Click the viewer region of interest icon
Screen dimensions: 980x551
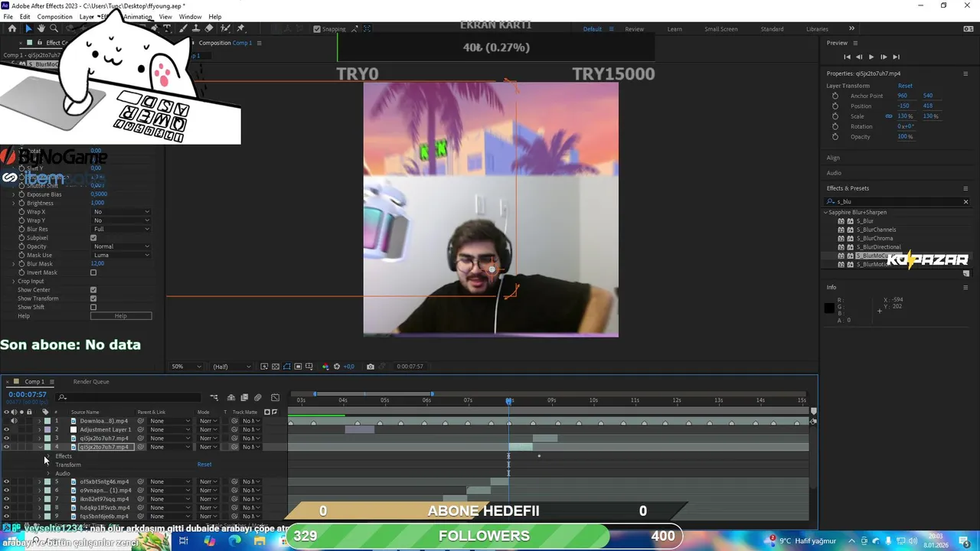click(298, 367)
